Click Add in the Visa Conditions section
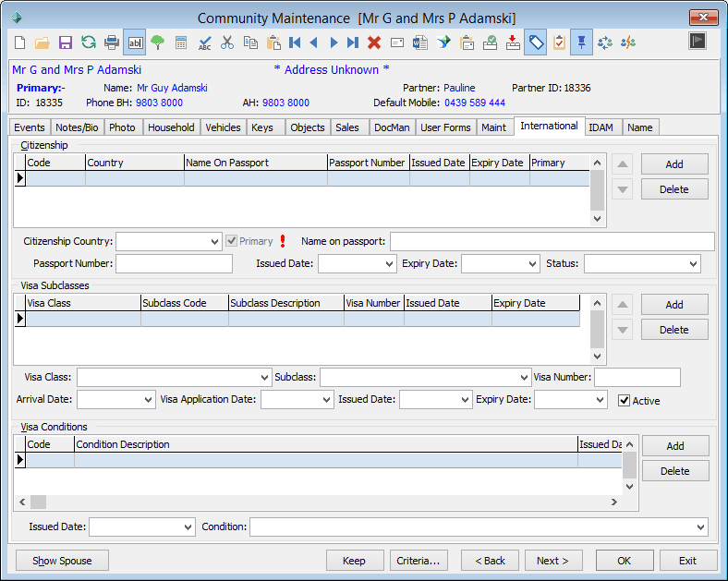Viewport: 728px width, 581px height. click(675, 446)
